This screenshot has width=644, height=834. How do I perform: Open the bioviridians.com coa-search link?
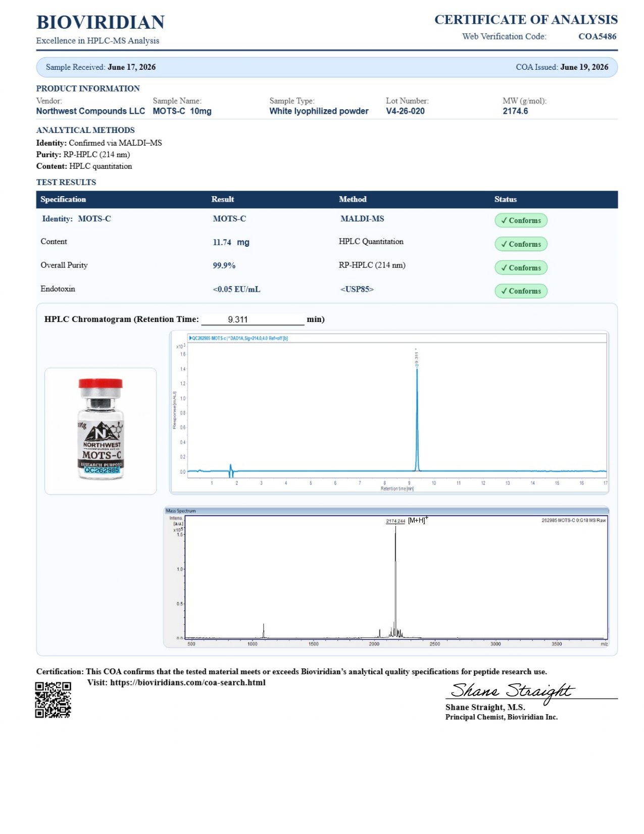pos(188,682)
